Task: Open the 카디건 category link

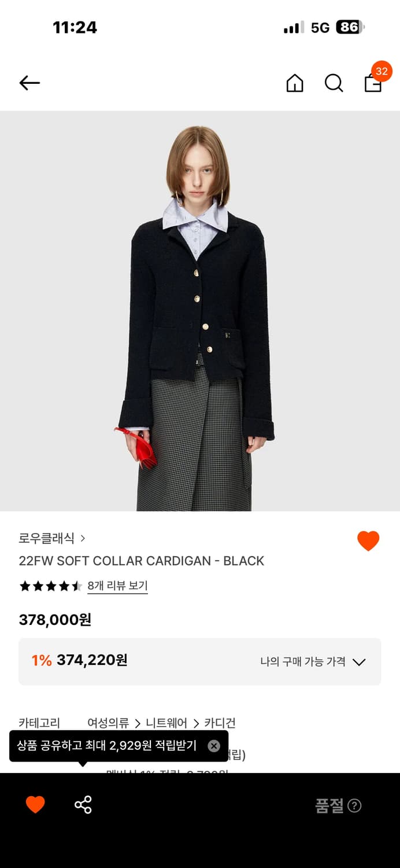Action: pos(220,723)
